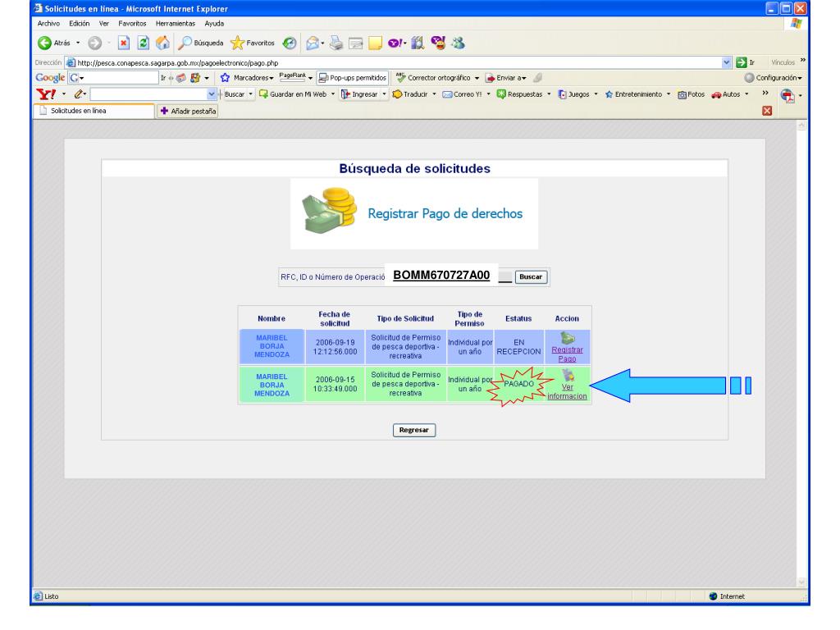Open the Enviar a dropdown
The height and width of the screenshot is (630, 840).
click(x=505, y=78)
